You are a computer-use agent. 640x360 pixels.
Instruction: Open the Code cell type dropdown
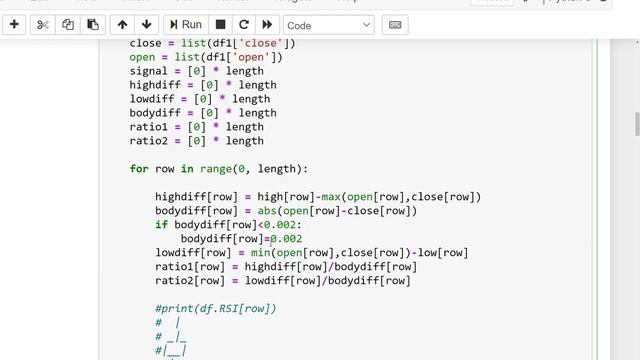(x=329, y=25)
